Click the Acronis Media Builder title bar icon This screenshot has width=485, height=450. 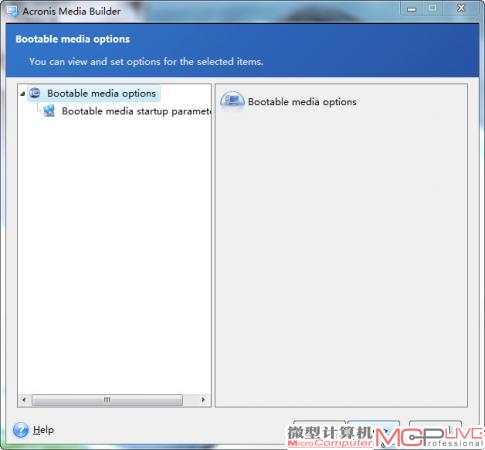[12, 11]
